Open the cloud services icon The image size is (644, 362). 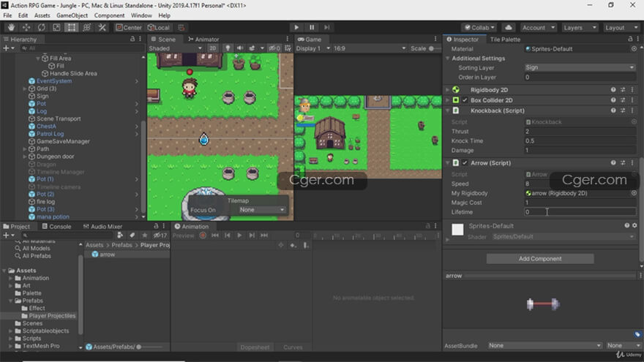tap(509, 28)
